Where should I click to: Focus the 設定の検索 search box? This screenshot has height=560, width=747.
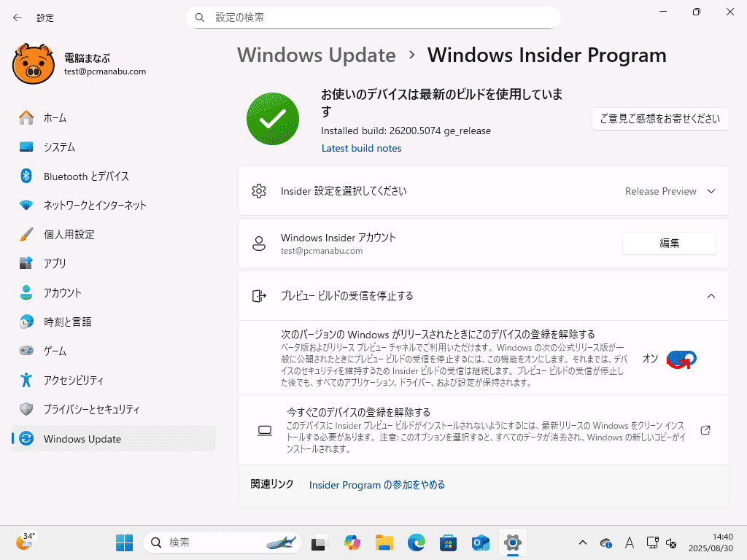pos(373,17)
